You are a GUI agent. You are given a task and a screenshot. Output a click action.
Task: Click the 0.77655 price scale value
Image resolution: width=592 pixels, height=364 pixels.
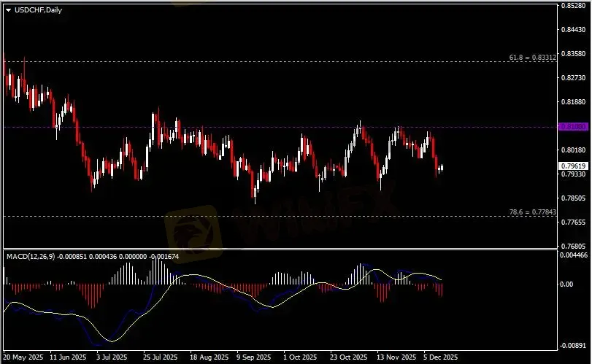pos(573,222)
